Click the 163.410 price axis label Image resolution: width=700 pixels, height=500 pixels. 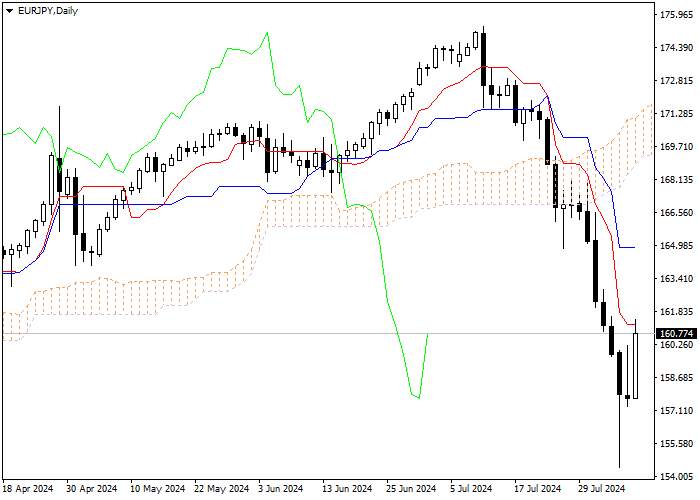coord(676,279)
